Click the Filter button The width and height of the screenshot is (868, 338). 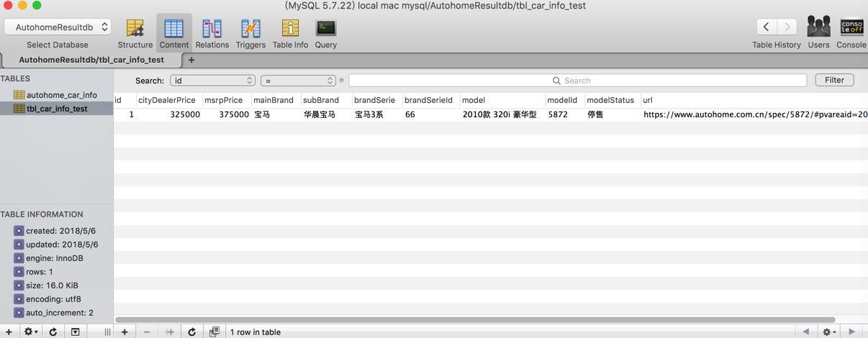point(834,80)
